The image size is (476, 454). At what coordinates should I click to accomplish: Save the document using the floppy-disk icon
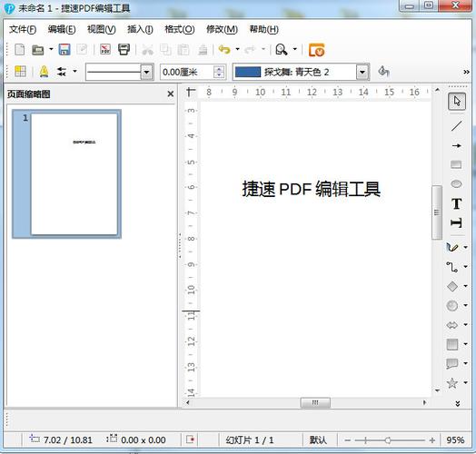[x=64, y=49]
